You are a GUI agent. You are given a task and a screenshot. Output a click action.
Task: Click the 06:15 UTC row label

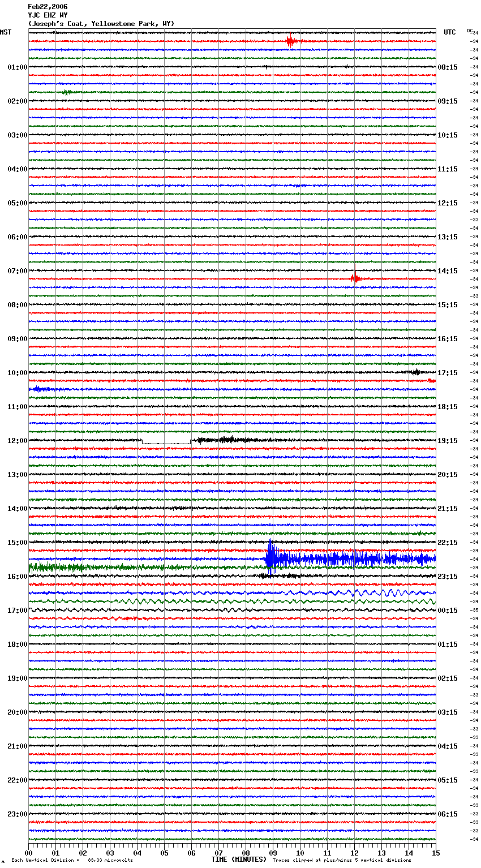[x=448, y=814]
